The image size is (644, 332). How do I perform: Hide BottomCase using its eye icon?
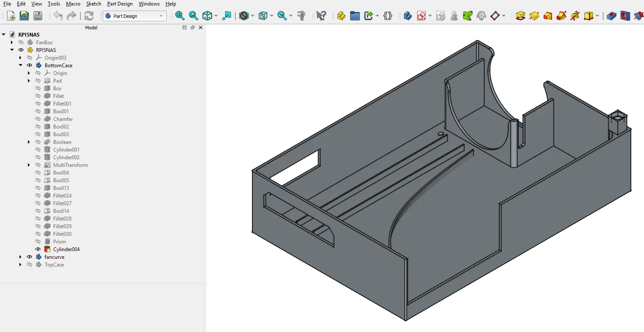point(29,66)
